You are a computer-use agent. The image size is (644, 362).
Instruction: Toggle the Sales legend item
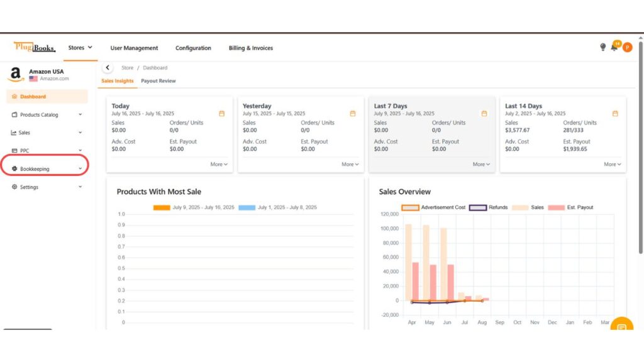pyautogui.click(x=528, y=207)
